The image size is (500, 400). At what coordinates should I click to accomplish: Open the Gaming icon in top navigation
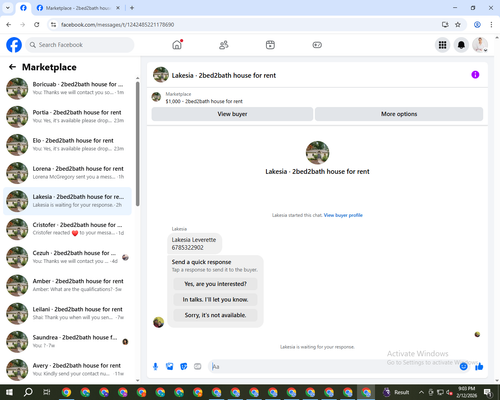[317, 45]
